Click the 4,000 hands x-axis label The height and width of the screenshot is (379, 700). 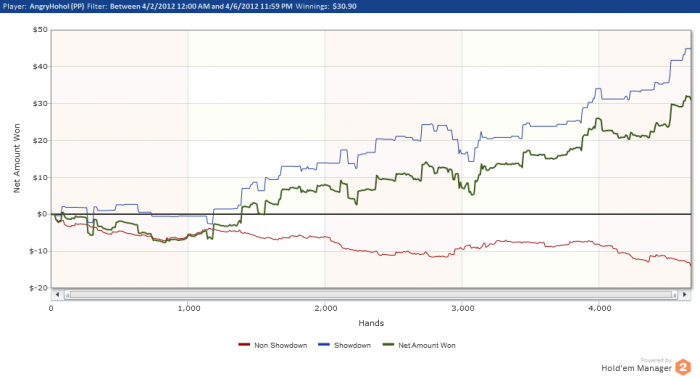pyautogui.click(x=600, y=308)
